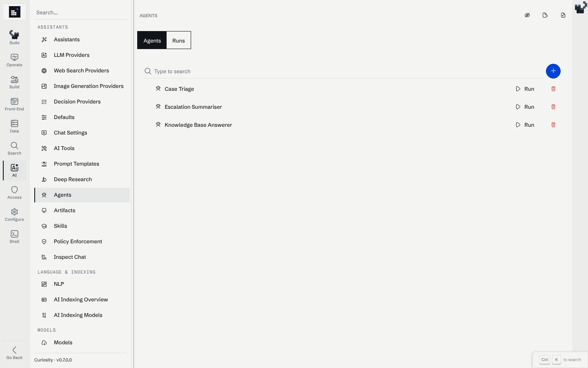Focus the sidebar Search... field

click(x=80, y=13)
